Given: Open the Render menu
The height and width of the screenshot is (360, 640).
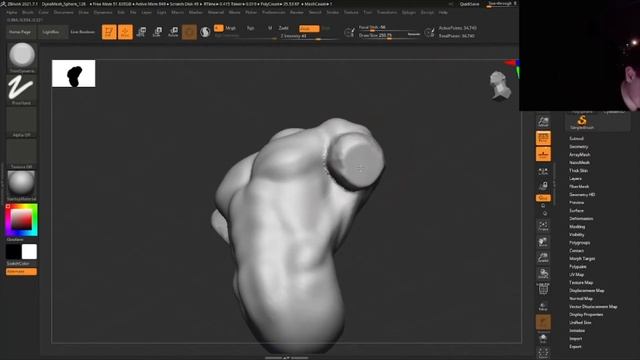Looking at the screenshot, I should tap(297, 13).
